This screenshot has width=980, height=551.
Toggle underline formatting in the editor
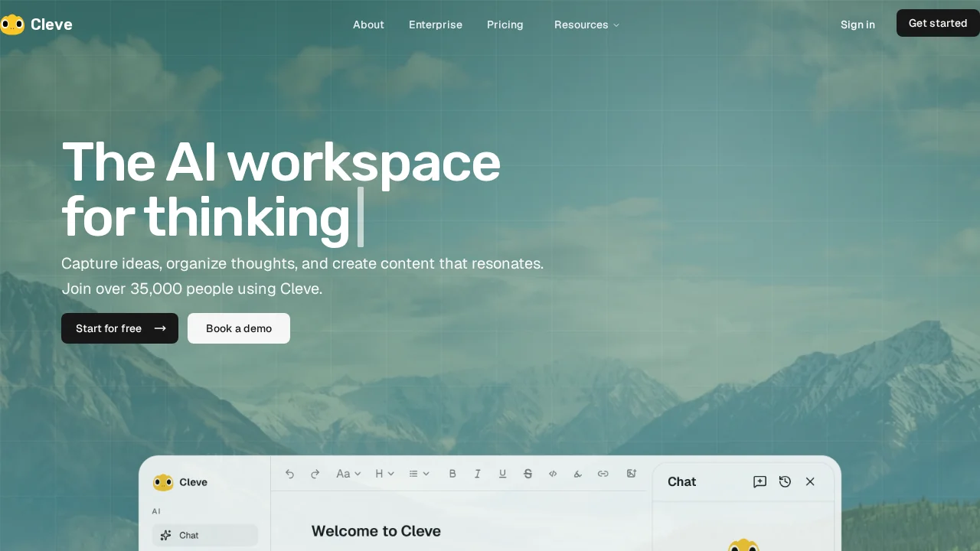[x=502, y=474]
